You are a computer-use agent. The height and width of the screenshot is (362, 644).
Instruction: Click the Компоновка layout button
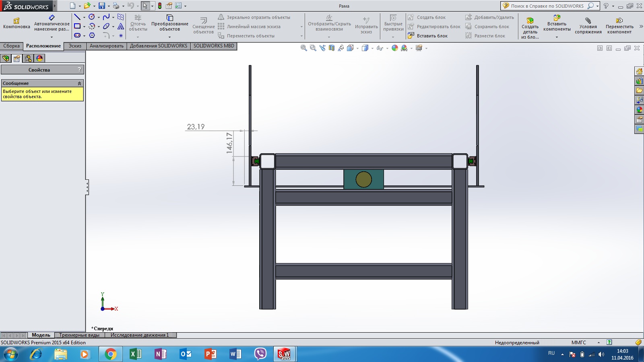click(x=17, y=23)
